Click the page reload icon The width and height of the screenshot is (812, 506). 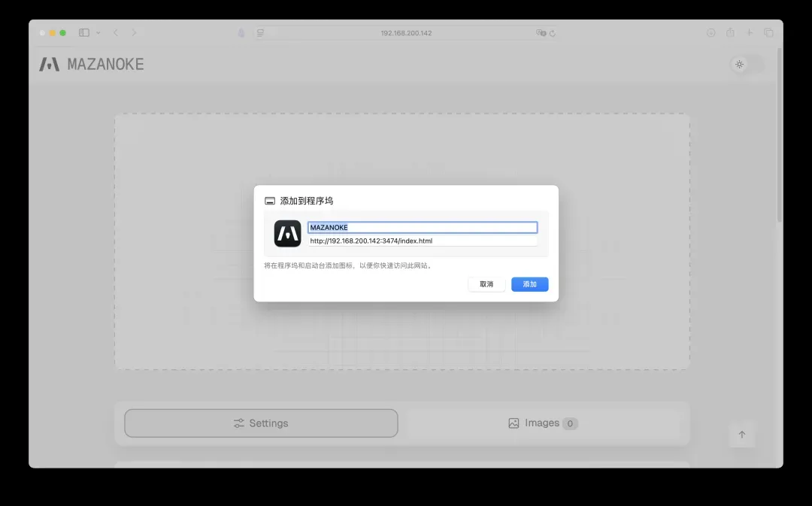(x=553, y=33)
